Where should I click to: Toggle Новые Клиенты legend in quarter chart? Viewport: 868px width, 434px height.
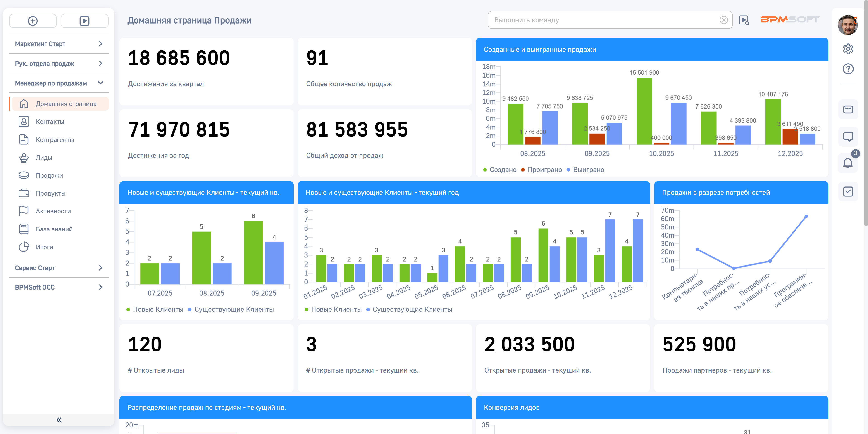[155, 309]
